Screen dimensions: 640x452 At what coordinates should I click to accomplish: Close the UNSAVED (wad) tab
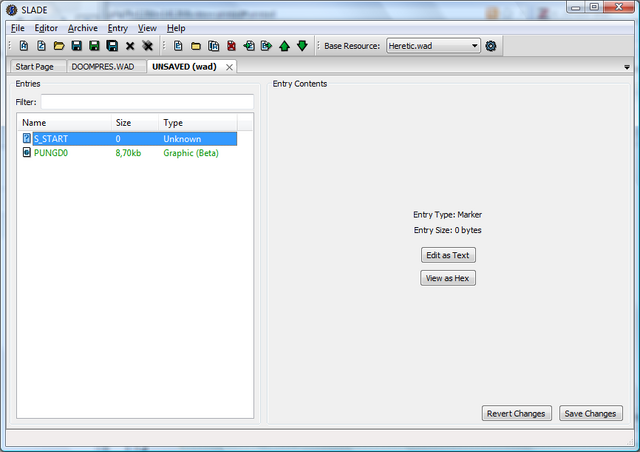[229, 67]
